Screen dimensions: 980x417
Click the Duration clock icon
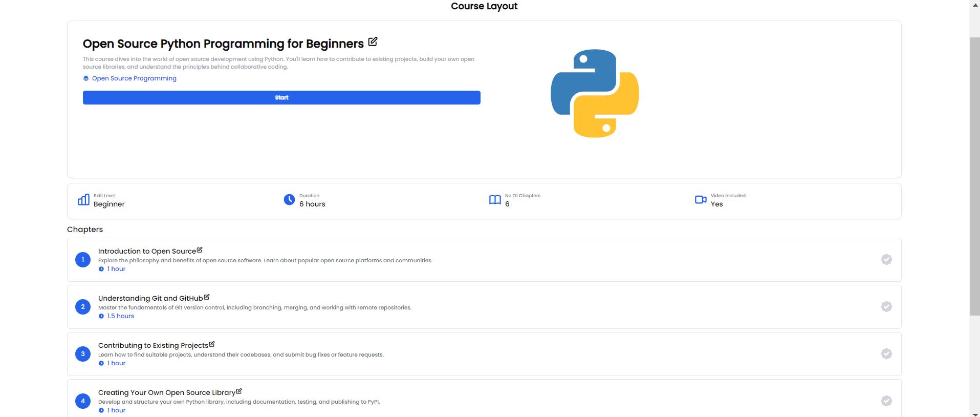click(x=289, y=200)
